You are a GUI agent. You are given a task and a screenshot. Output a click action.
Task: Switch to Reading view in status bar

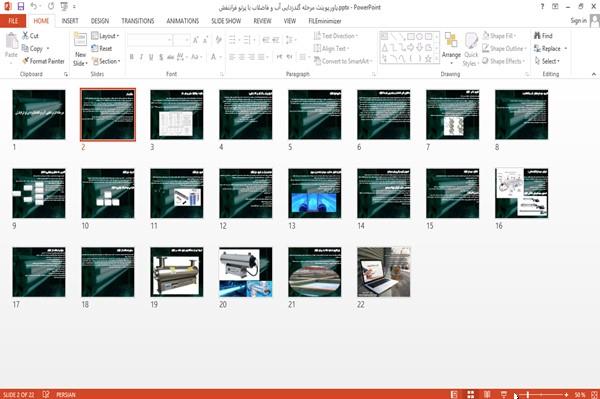(487, 394)
